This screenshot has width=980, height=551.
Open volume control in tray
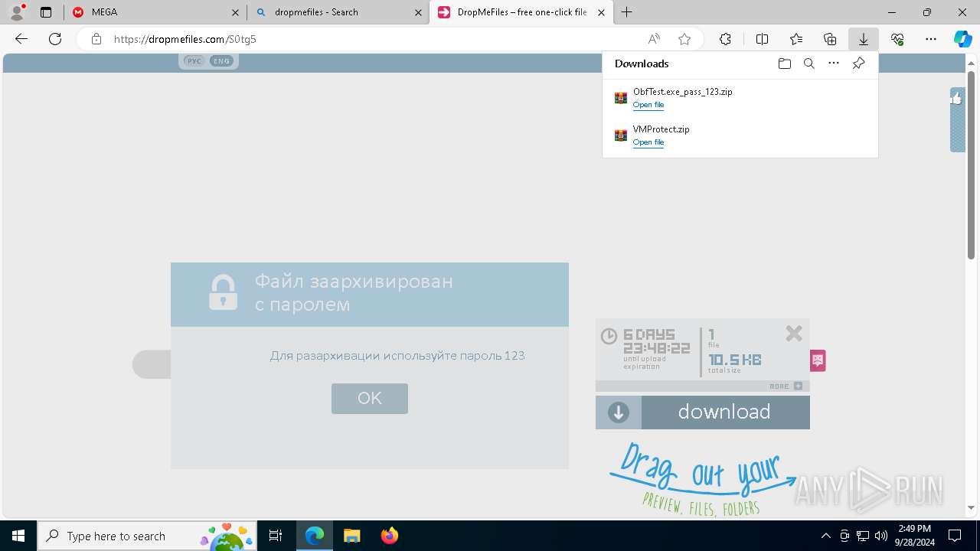(881, 536)
